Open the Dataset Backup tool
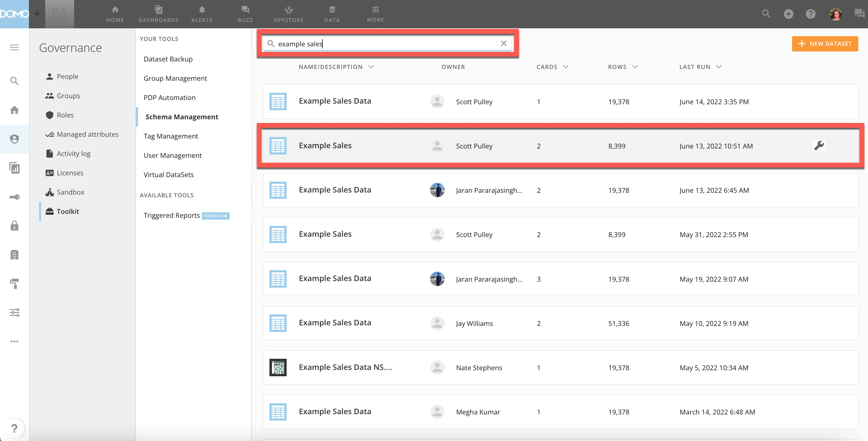This screenshot has height=441, width=868. coord(168,59)
